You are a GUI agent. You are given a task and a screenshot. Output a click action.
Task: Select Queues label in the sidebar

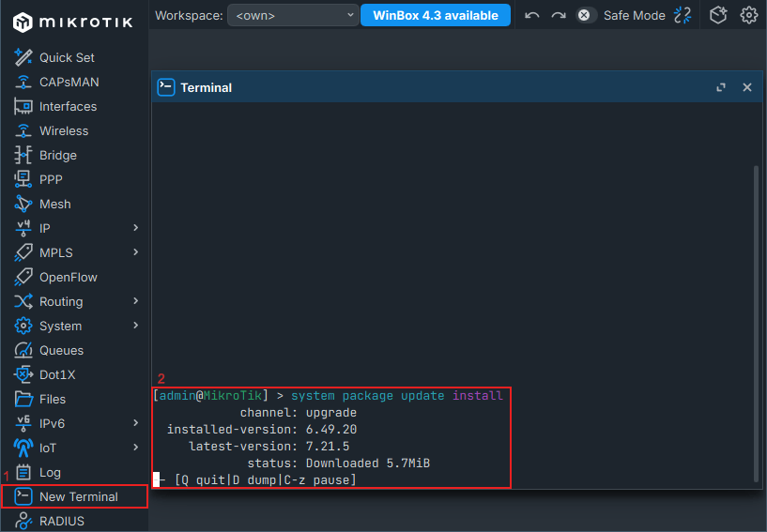[61, 350]
